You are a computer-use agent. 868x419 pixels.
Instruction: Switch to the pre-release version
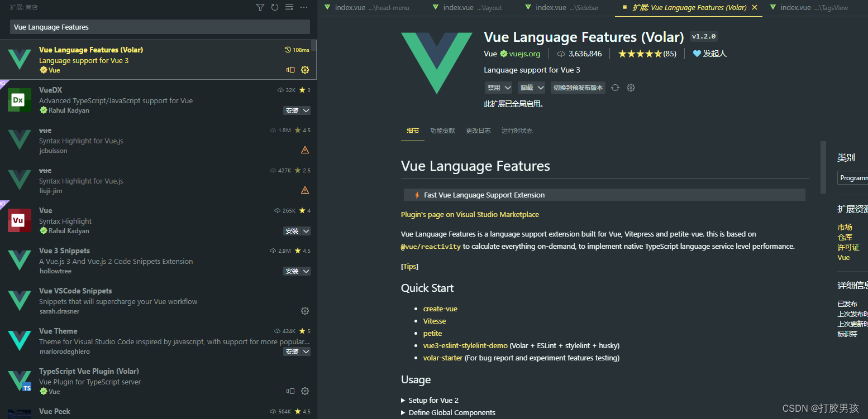click(578, 88)
